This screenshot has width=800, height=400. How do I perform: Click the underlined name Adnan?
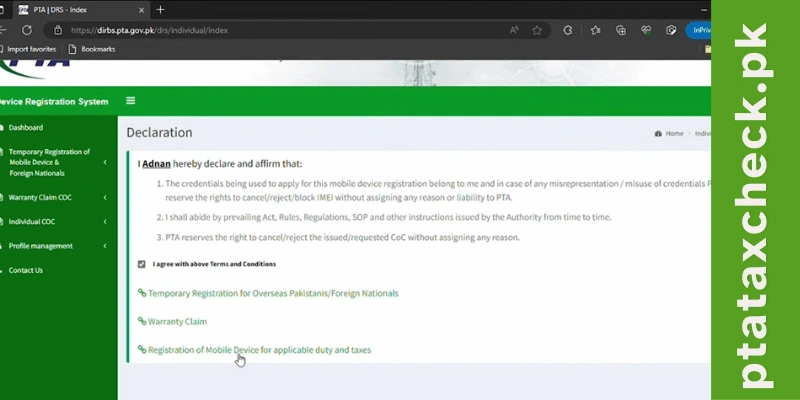[x=156, y=164]
